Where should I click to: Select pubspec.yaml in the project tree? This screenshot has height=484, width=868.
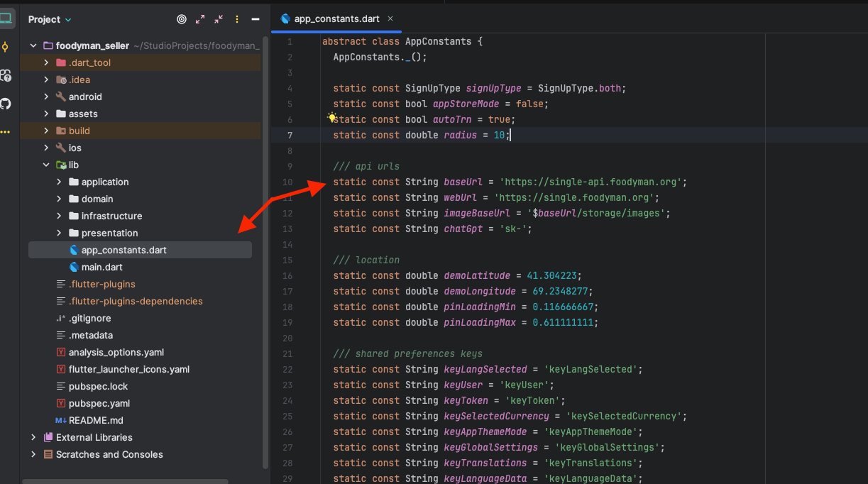(x=99, y=403)
